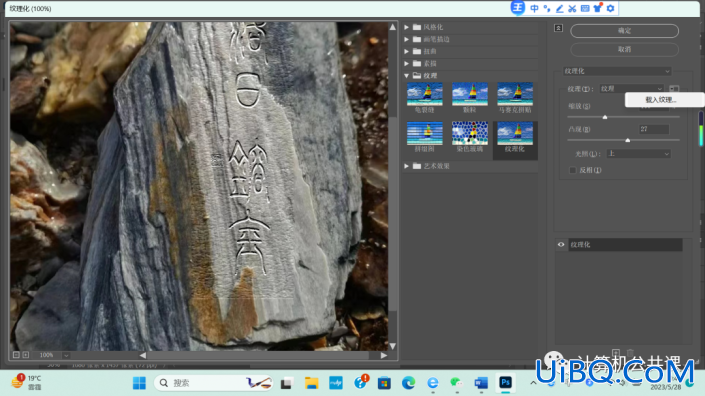705x396 pixels.
Task: Open Microsoft Edge from taskbar
Action: (408, 383)
